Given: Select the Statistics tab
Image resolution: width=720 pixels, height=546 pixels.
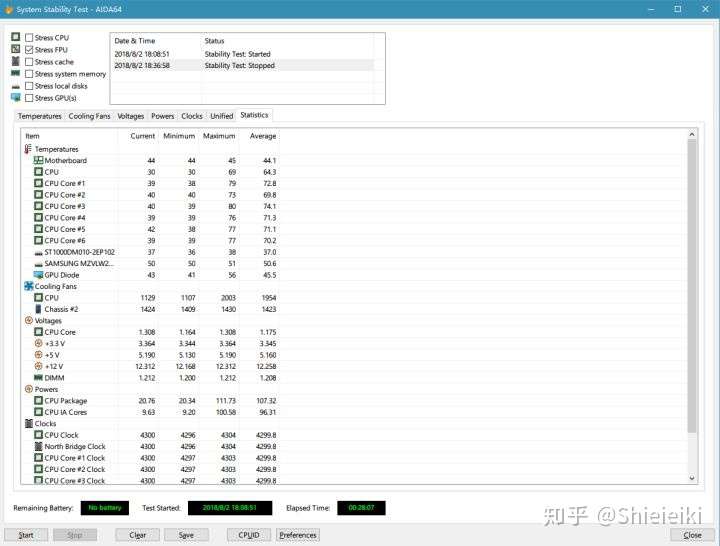Looking at the screenshot, I should [254, 115].
